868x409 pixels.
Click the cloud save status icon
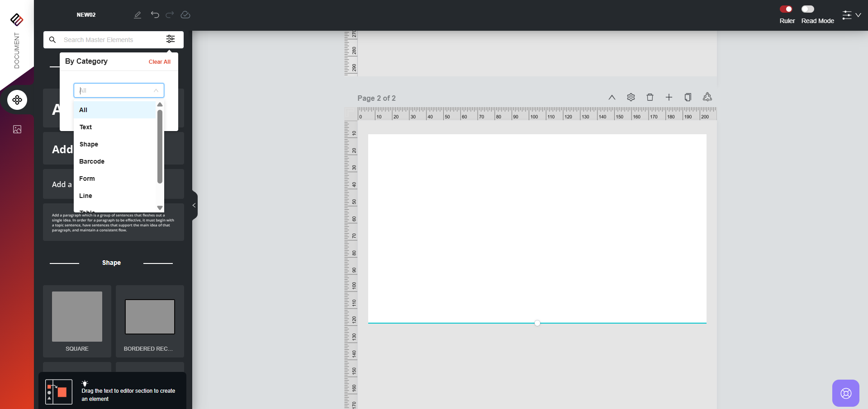pos(185,15)
